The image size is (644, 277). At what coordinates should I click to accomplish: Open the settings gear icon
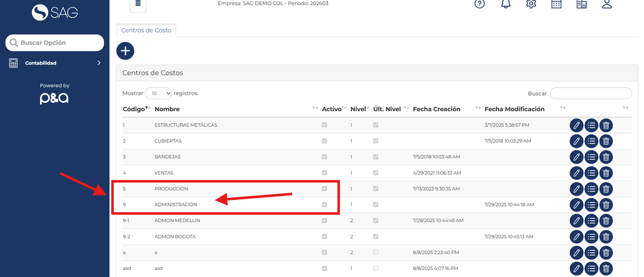pyautogui.click(x=531, y=4)
